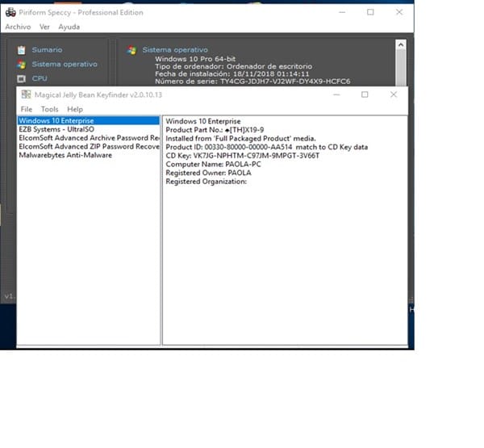Click the Sumario clipboard icon in the sidebar
Image resolution: width=484 pixels, height=448 pixels.
[21, 50]
